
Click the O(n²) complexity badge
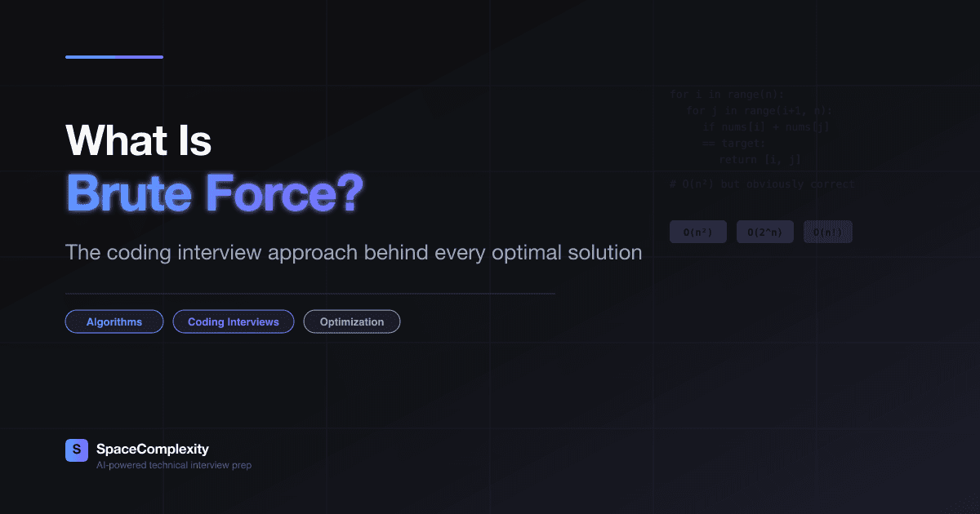(x=698, y=233)
